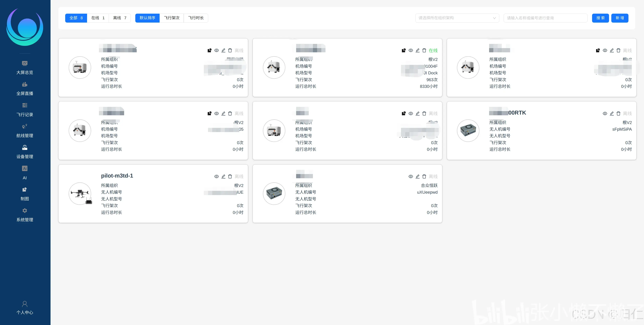Select 设备管理 in the sidebar
644x325 pixels.
coord(24,152)
